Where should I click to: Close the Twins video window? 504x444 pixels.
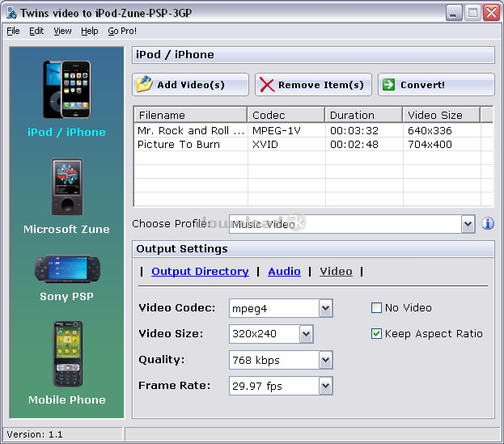[x=492, y=13]
